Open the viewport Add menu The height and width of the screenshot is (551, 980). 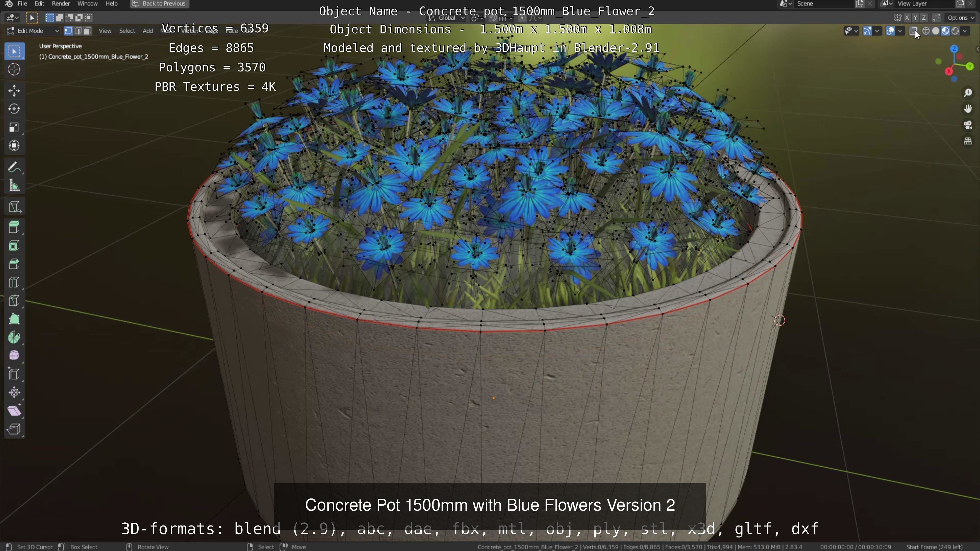[148, 31]
